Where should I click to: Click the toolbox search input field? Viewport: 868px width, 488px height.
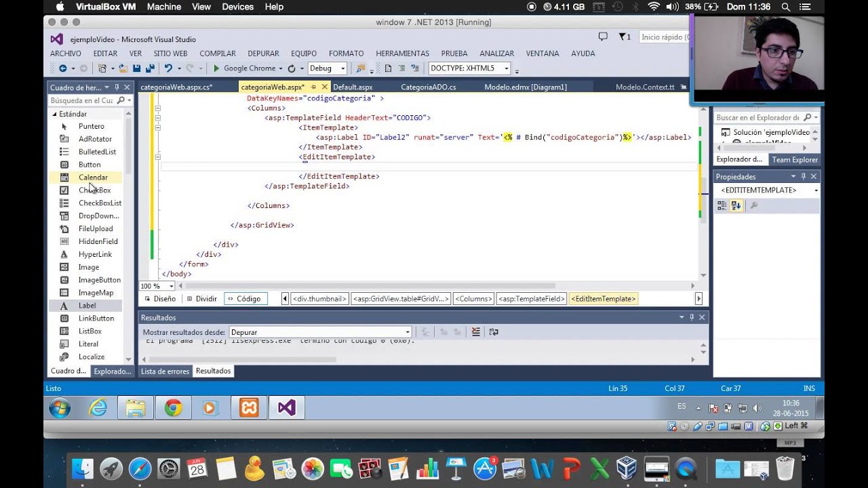(81, 100)
